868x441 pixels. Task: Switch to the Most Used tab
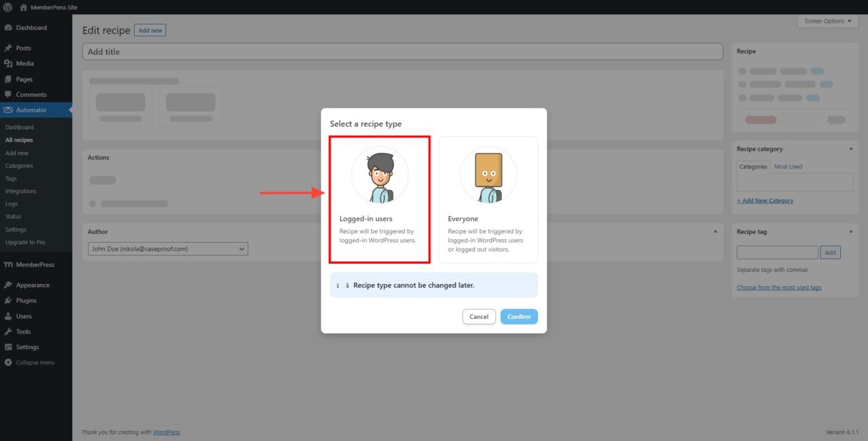[788, 166]
